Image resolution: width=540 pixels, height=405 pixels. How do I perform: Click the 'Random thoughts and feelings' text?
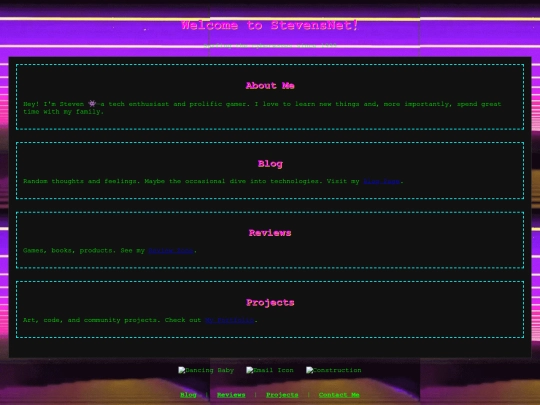click(x=213, y=181)
